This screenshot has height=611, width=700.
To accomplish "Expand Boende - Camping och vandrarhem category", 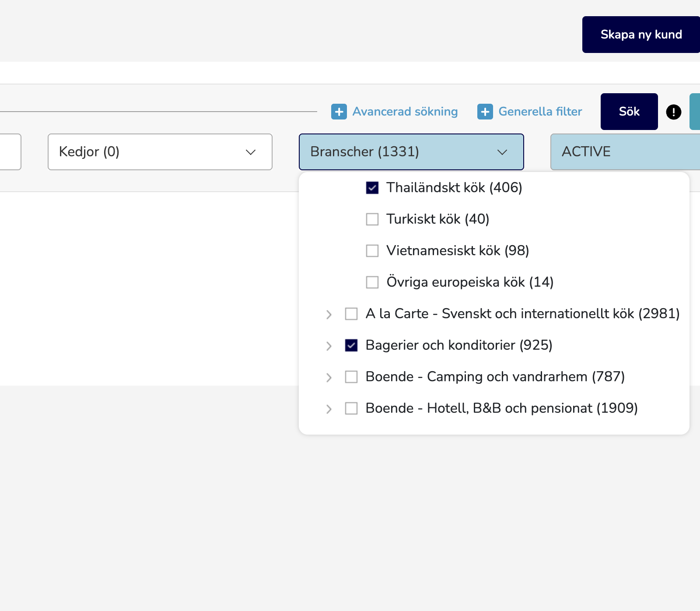I will coord(329,377).
